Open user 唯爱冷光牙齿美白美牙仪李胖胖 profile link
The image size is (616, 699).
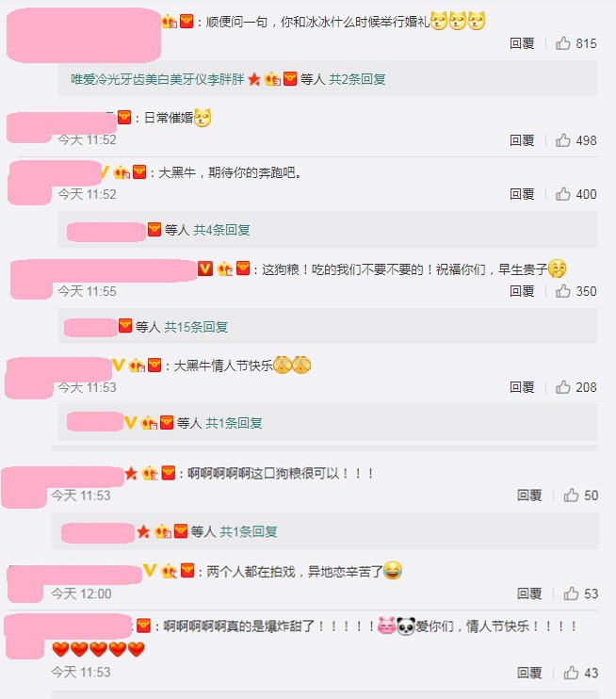[x=157, y=79]
